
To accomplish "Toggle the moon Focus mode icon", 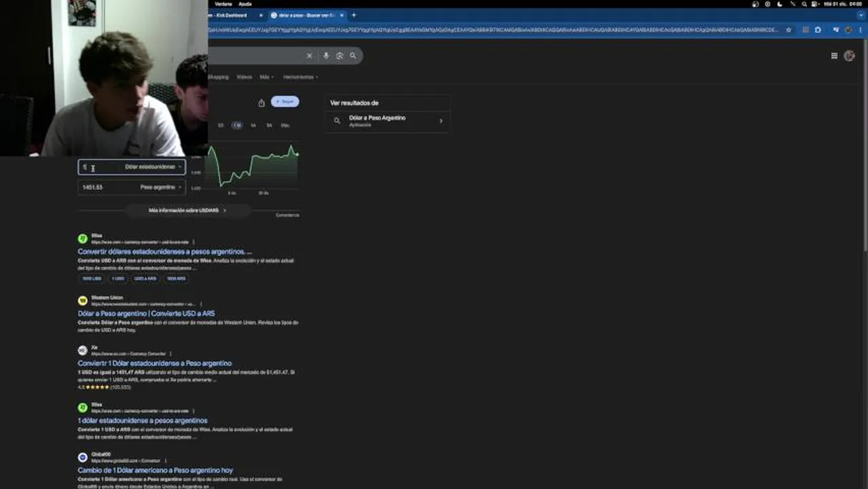I will [780, 4].
